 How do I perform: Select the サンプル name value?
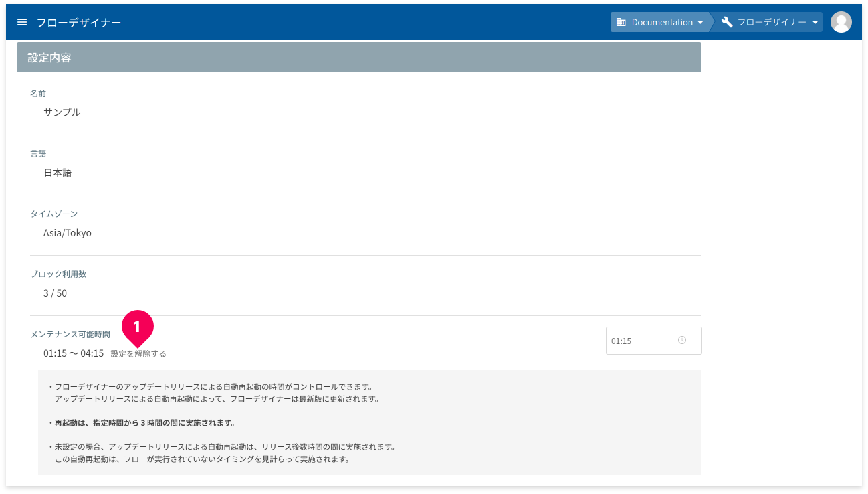(x=62, y=112)
